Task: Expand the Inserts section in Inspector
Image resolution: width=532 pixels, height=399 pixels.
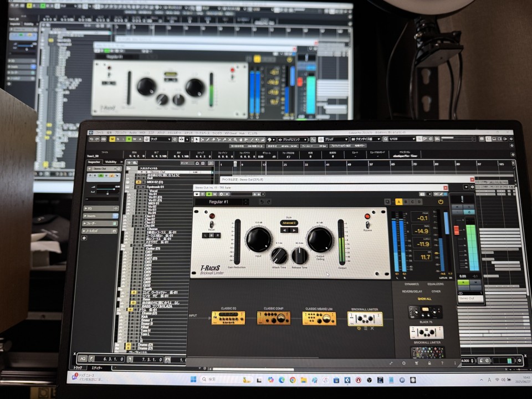Action: pos(101,216)
